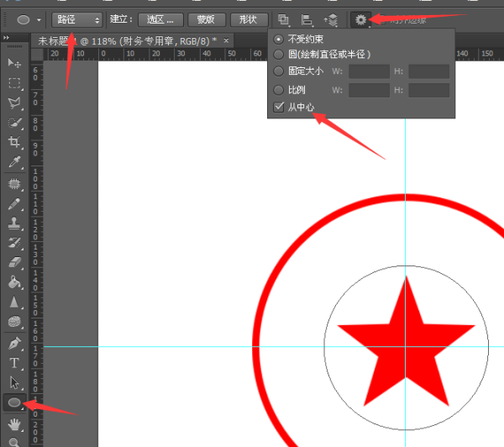Select the Rectangular Marquee tool

point(14,83)
